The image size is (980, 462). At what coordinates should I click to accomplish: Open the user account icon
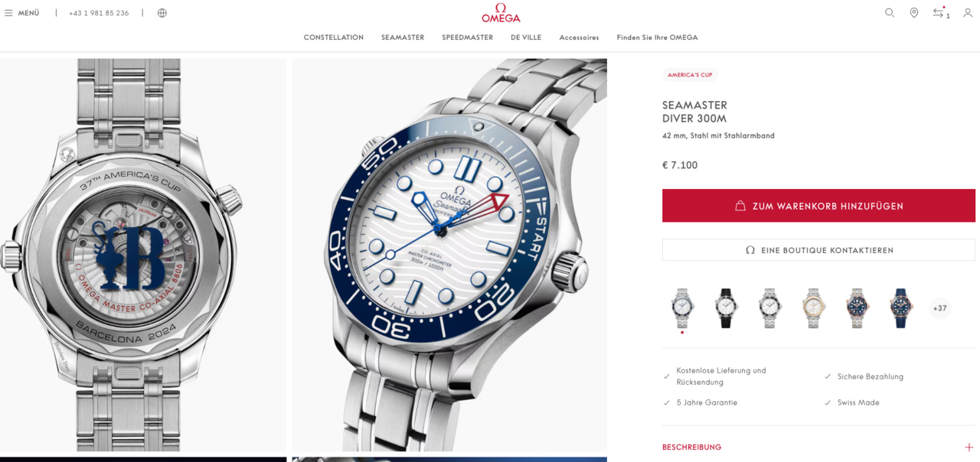tap(968, 13)
